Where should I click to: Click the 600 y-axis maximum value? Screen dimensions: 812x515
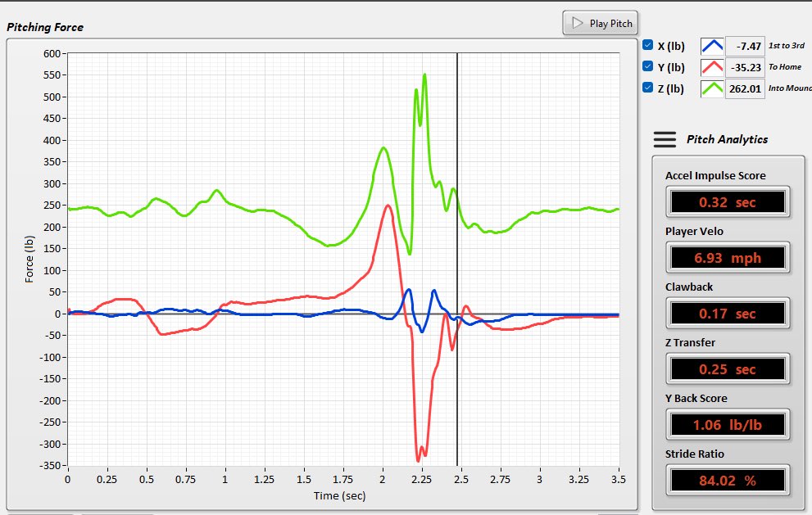coord(52,53)
